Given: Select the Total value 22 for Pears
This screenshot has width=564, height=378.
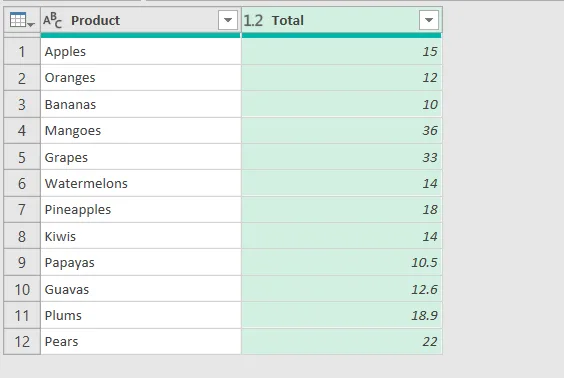Looking at the screenshot, I should (x=342, y=342).
